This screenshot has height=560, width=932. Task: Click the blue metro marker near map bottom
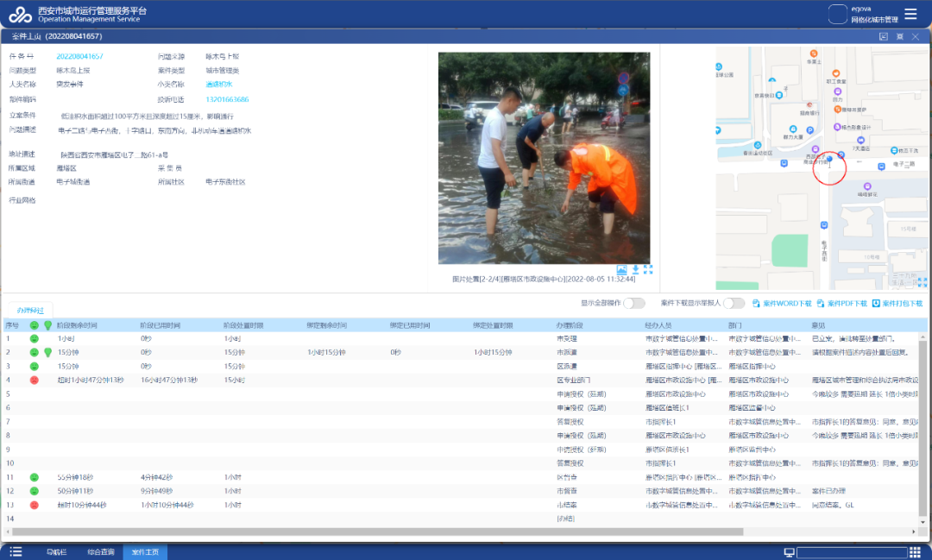[x=824, y=225]
